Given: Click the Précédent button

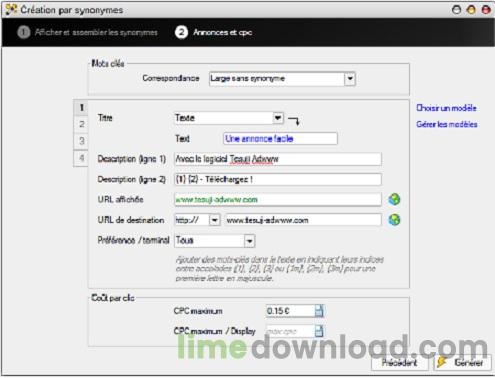Looking at the screenshot, I should click(x=400, y=362).
